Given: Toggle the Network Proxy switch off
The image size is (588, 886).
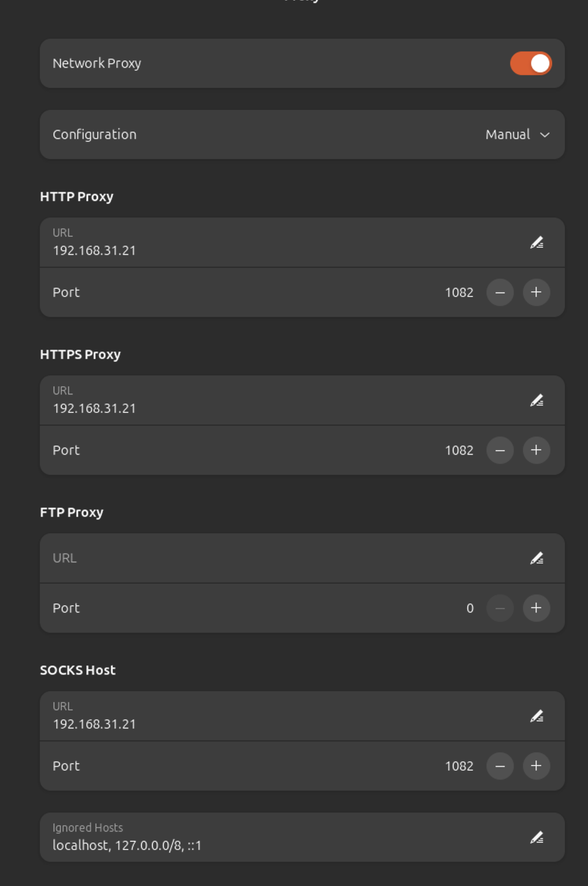Looking at the screenshot, I should tap(530, 64).
